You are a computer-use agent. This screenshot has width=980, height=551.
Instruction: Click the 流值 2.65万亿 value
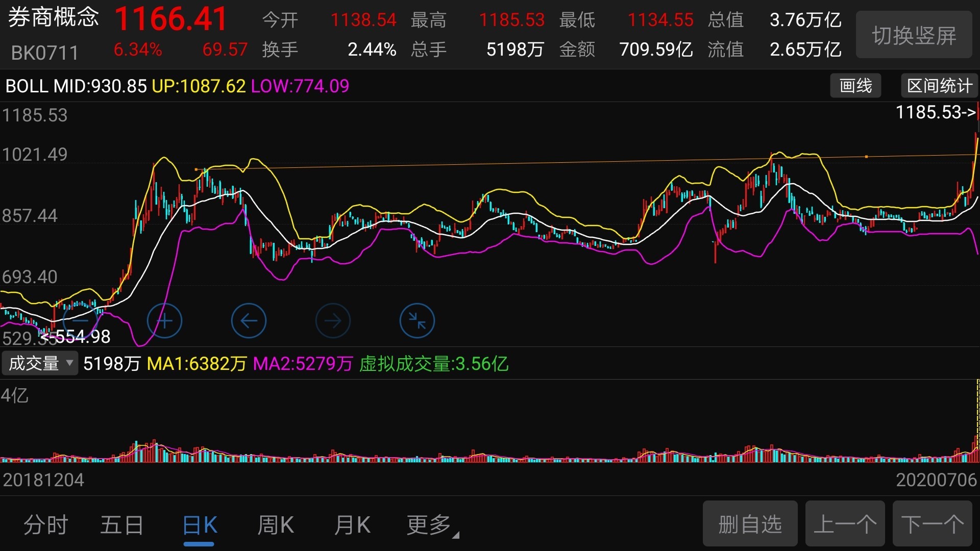tap(805, 49)
